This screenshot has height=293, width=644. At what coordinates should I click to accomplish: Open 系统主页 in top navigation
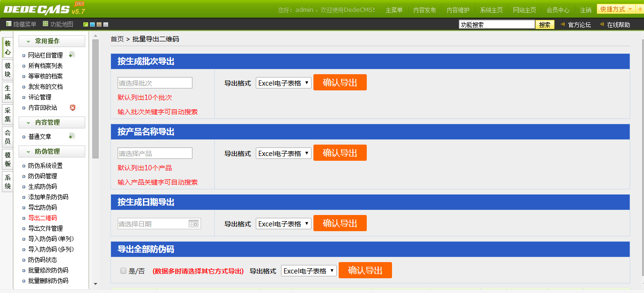(x=491, y=10)
